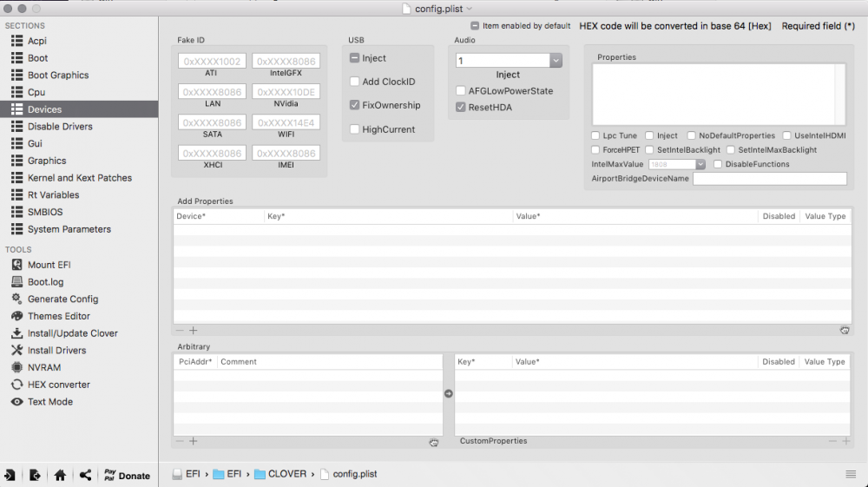Click the hamburger menu icon bottom right

pos(851,474)
